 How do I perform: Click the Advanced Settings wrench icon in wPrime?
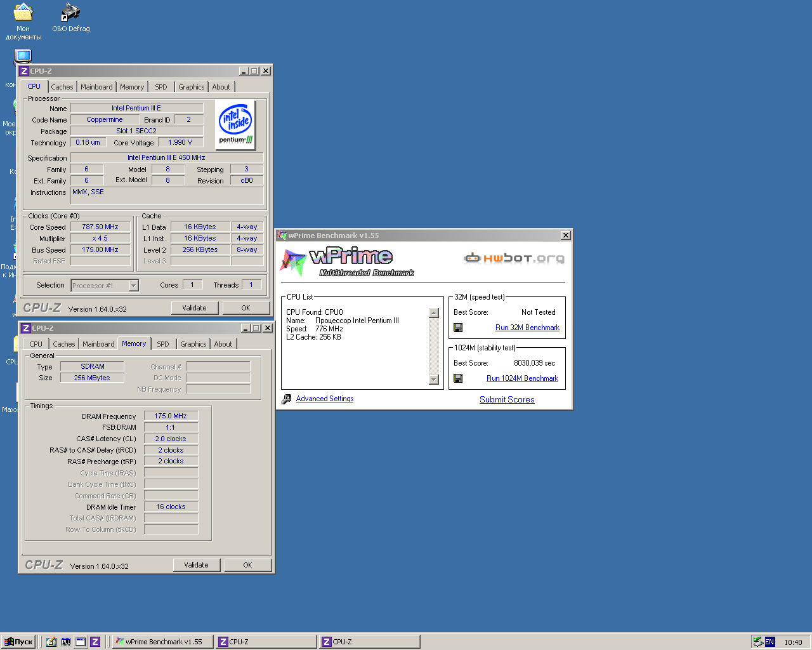(286, 399)
